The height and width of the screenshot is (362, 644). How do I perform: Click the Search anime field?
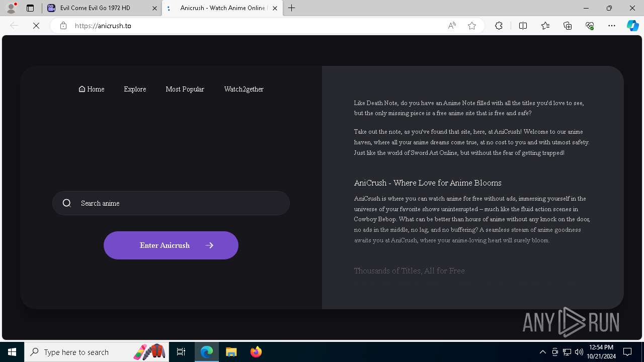[x=171, y=203]
